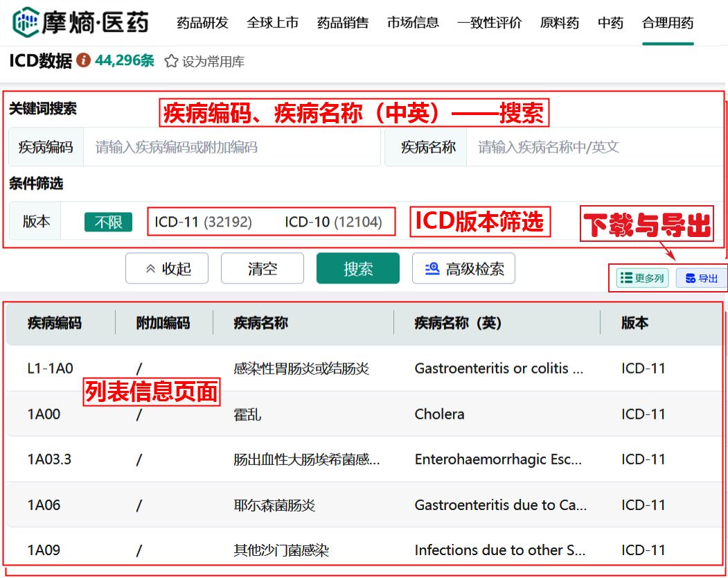Image resolution: width=728 pixels, height=578 pixels.
Task: Open the 合理用药 tab
Action: [x=667, y=23]
